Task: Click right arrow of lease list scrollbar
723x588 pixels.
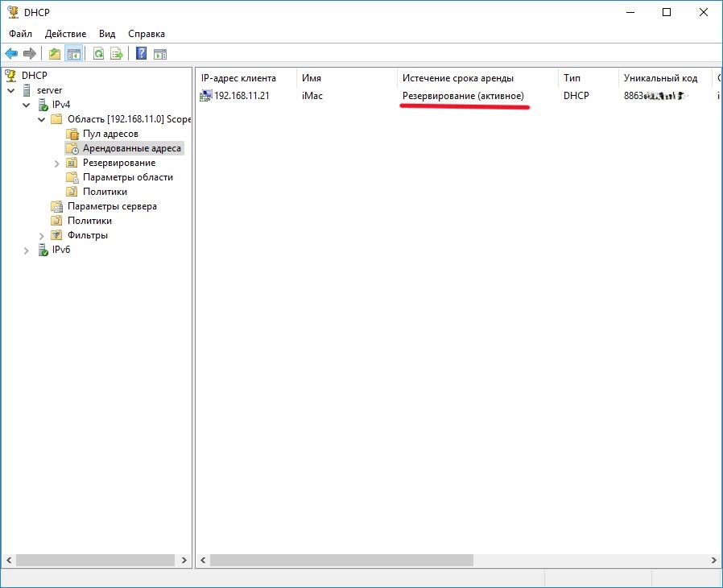Action: [x=713, y=560]
